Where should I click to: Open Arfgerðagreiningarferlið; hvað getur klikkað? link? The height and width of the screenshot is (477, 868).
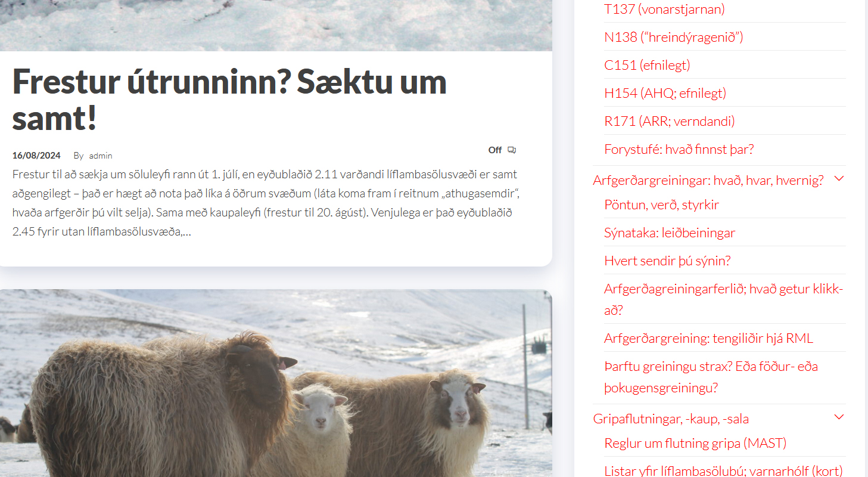click(724, 299)
